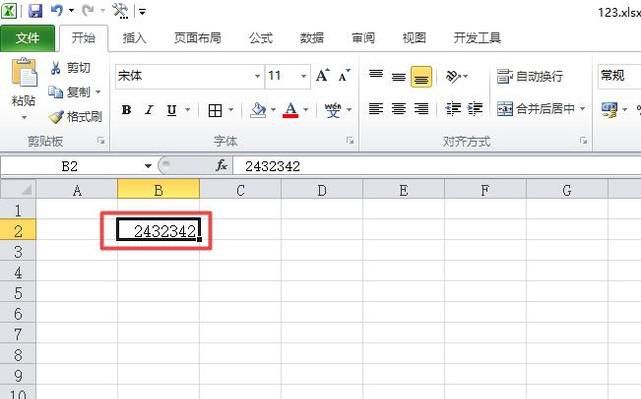Click the fx insert function icon
This screenshot has height=399, width=641.
222,166
